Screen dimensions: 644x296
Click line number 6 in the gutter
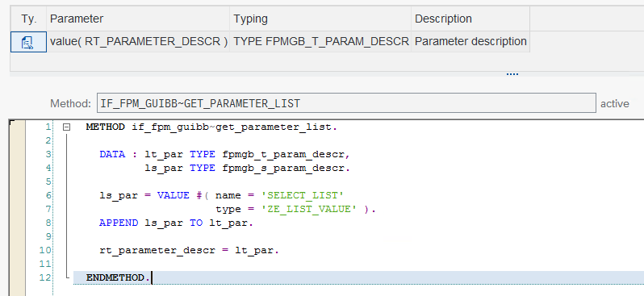pos(48,195)
